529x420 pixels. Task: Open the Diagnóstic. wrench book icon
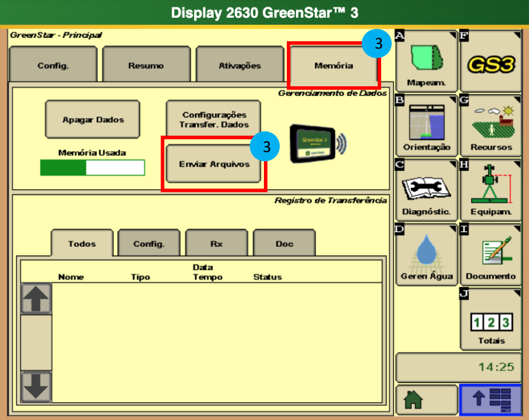tap(426, 190)
